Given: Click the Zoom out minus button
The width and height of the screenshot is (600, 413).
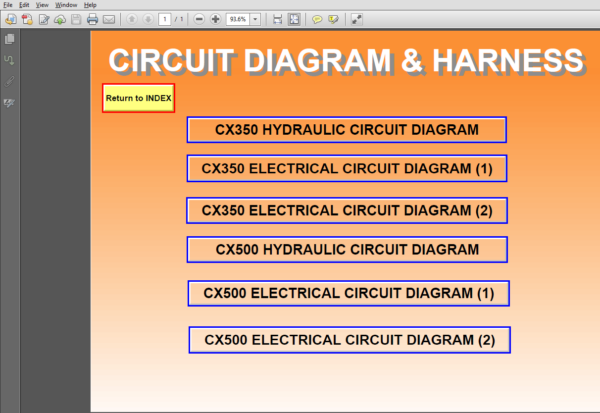Looking at the screenshot, I should (x=199, y=19).
